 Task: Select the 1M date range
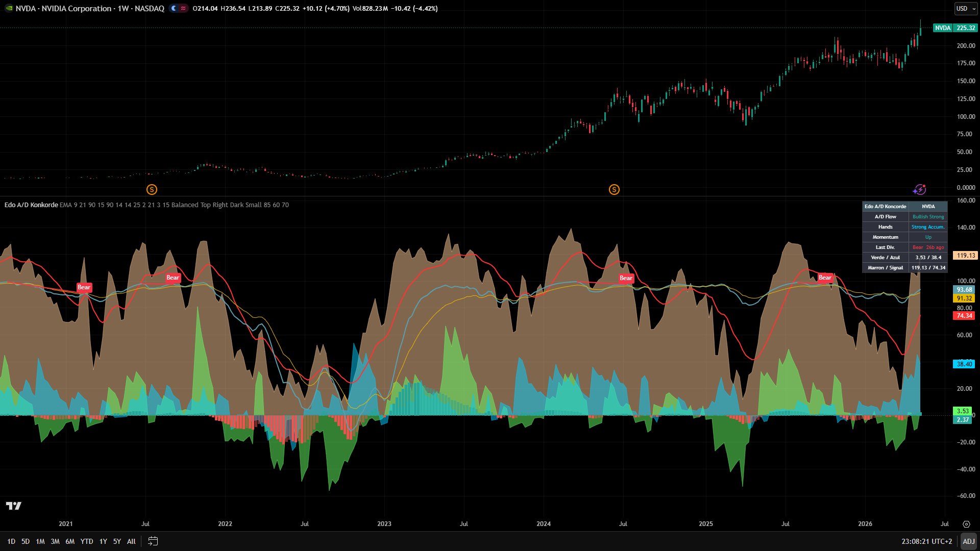click(x=40, y=541)
